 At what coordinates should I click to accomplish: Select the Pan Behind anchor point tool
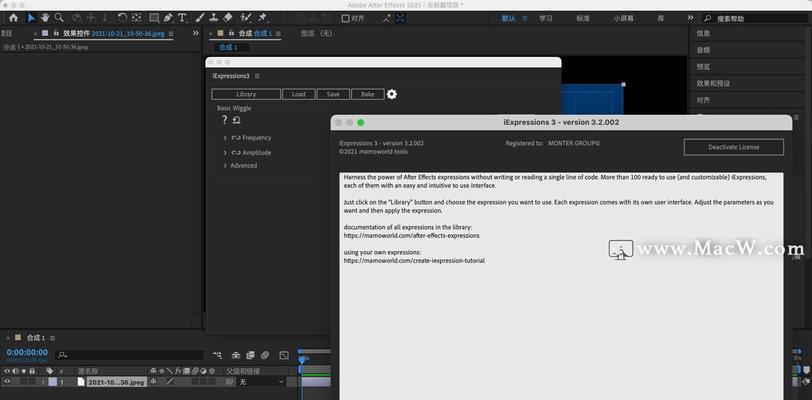(x=137, y=18)
